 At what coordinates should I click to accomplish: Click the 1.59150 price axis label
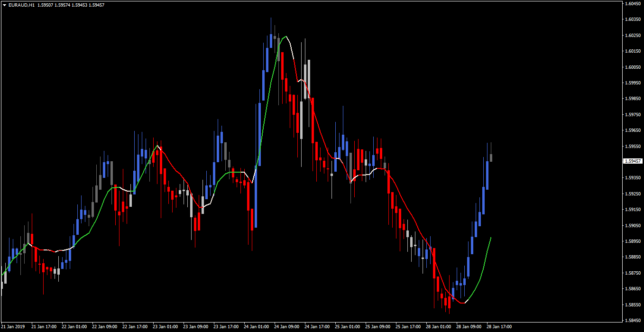click(x=632, y=210)
